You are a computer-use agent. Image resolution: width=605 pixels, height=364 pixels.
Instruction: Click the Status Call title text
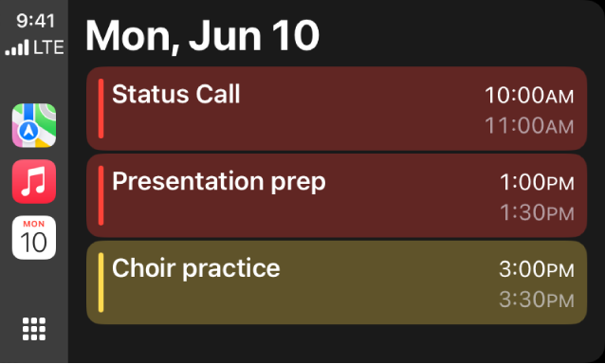[176, 94]
